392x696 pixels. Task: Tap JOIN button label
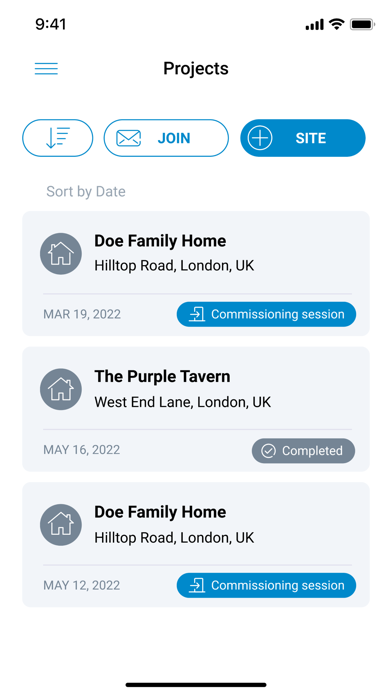[174, 138]
